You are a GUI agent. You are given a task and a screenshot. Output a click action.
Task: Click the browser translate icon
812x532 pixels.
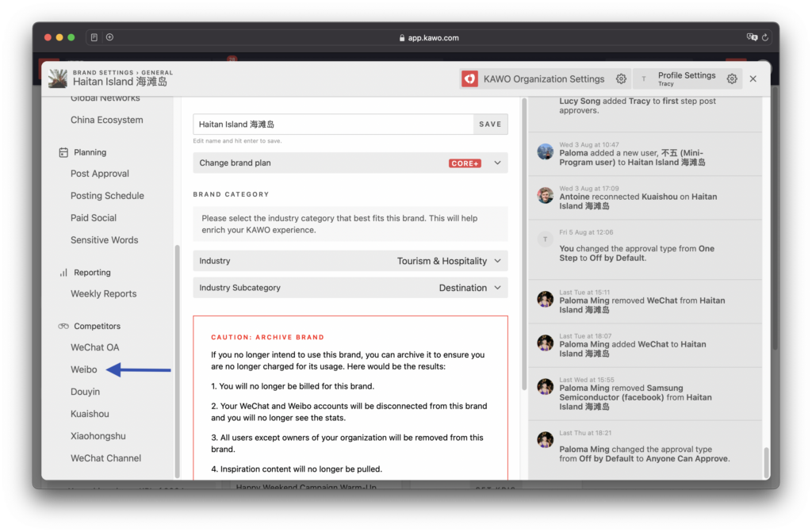pos(752,37)
